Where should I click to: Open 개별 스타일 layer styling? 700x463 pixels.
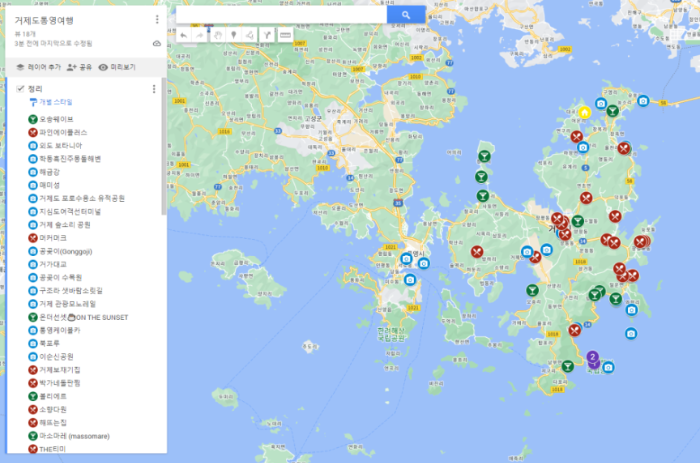pos(51,102)
